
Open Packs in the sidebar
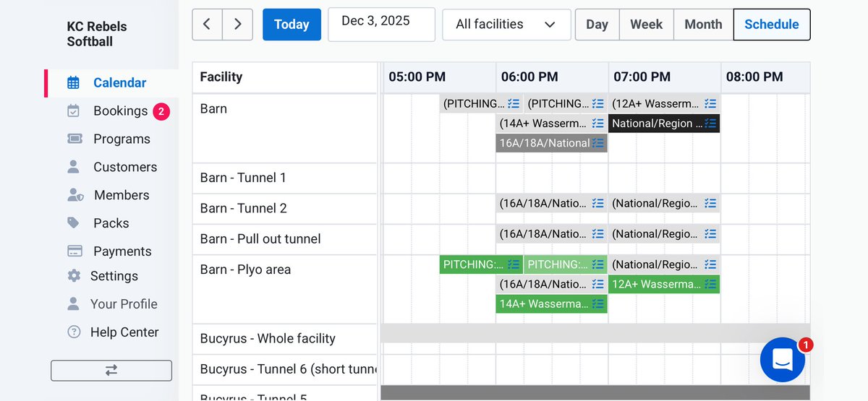pos(111,223)
